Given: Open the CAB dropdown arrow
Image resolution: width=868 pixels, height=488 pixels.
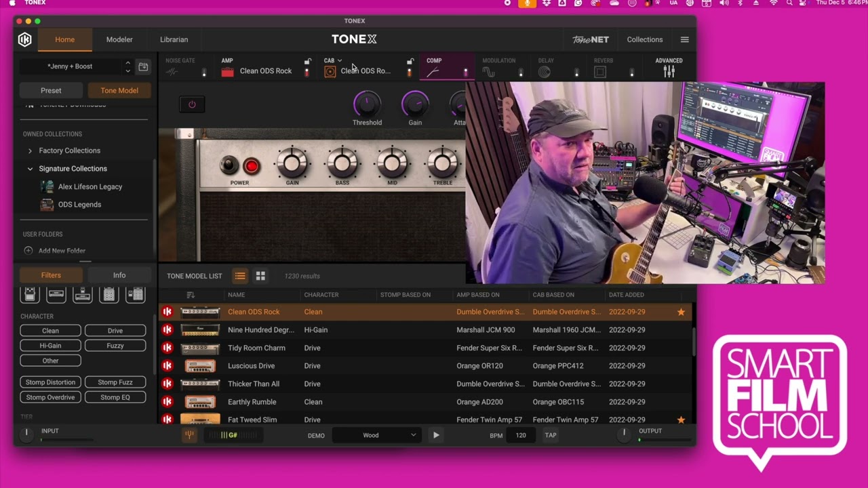Looking at the screenshot, I should (x=340, y=61).
